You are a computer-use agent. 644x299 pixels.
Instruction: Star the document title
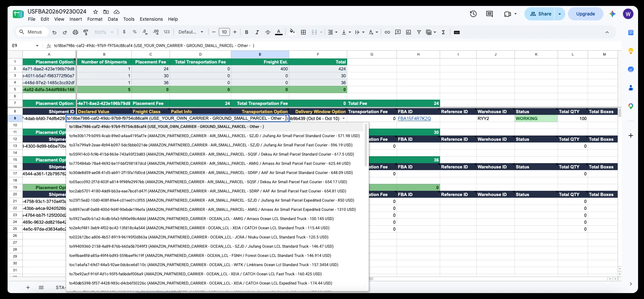point(96,12)
